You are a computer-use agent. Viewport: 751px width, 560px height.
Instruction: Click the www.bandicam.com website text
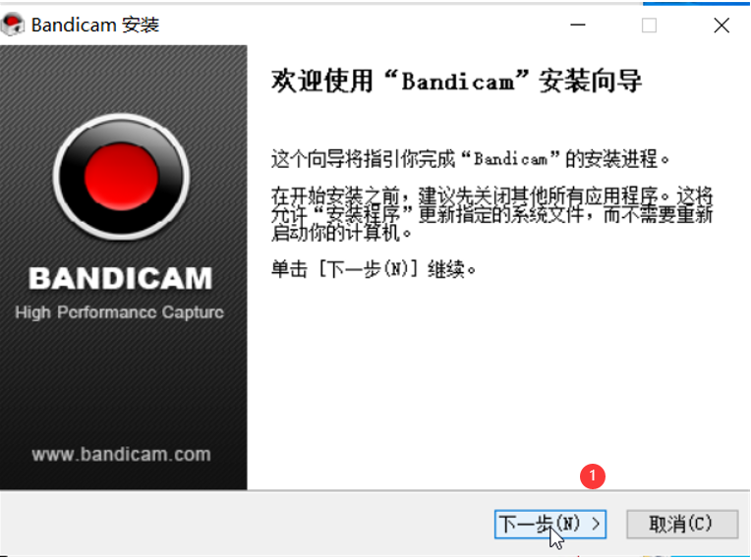pyautogui.click(x=121, y=454)
